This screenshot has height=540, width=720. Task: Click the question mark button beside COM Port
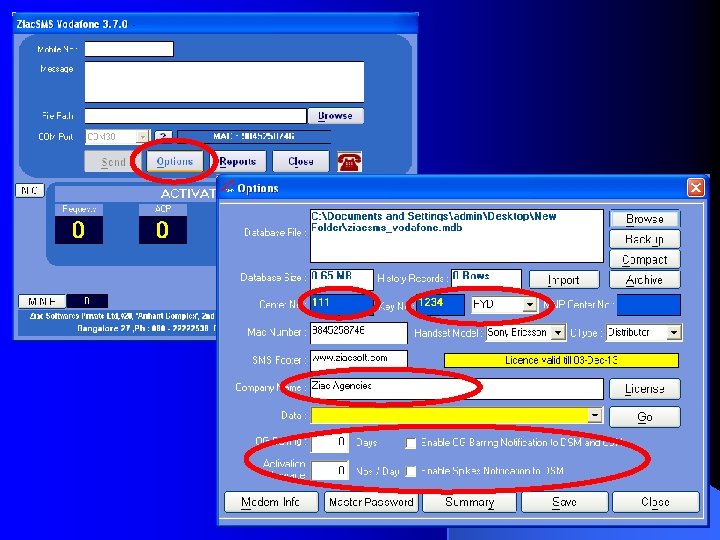163,136
